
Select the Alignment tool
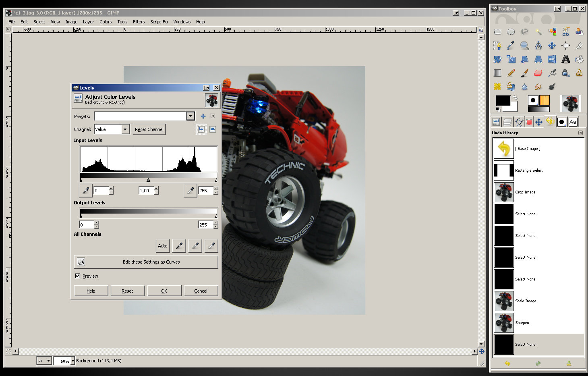[x=566, y=46]
